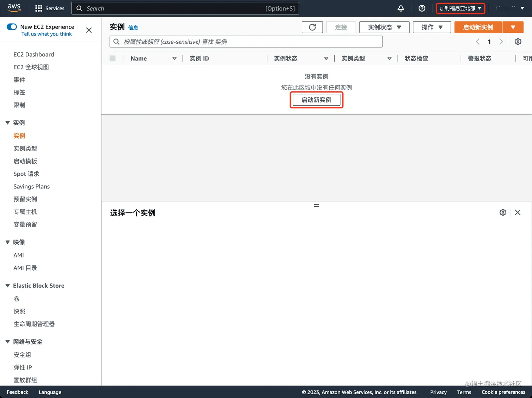
Task: Open 实例类型 in sidebar
Action: click(x=25, y=149)
